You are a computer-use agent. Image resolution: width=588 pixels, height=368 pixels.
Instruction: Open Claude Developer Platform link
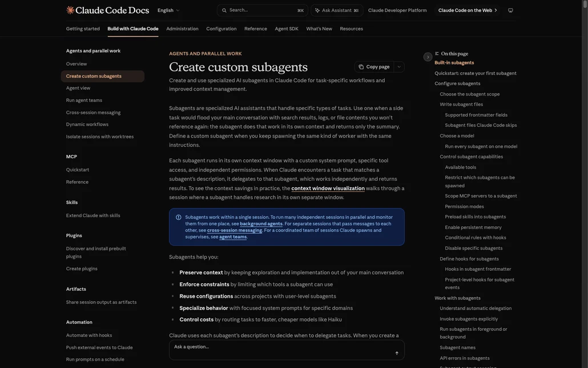[x=397, y=10]
